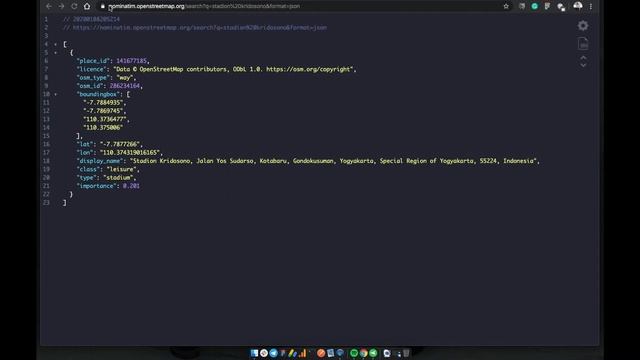Select the osm_id value 286234164
This screenshot has width=640, height=360.
click(x=125, y=86)
